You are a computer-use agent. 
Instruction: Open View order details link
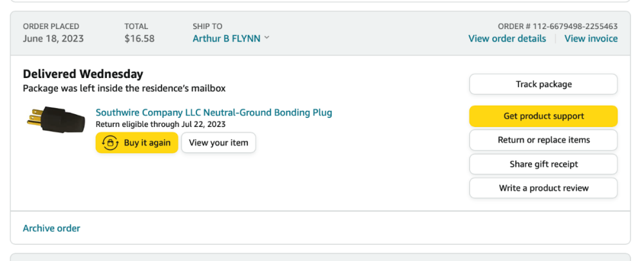[507, 39]
